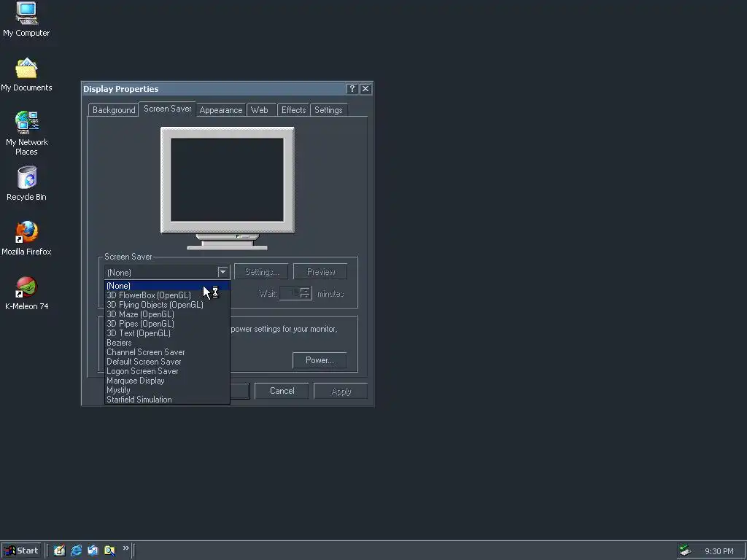Screen dimensions: 747x560
Task: Select the Screen Saver tab
Action: point(167,109)
